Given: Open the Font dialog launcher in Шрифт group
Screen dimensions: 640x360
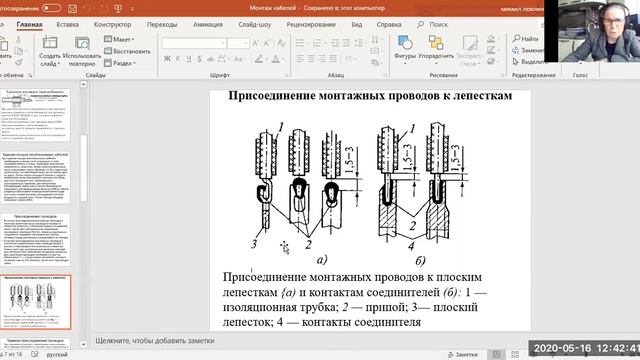Looking at the screenshot, I should (286, 76).
